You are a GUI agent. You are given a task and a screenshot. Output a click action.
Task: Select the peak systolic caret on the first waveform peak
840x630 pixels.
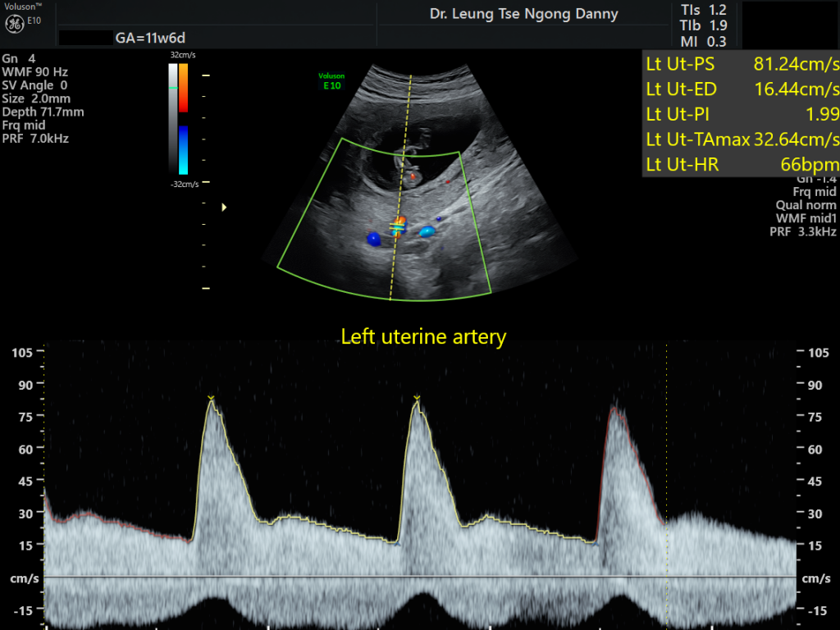211,398
